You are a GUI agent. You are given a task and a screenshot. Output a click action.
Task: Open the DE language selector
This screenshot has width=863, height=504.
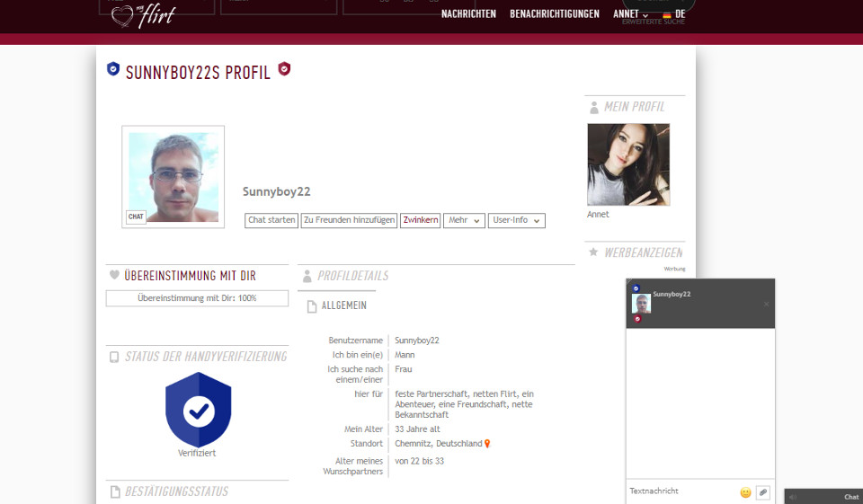point(674,14)
